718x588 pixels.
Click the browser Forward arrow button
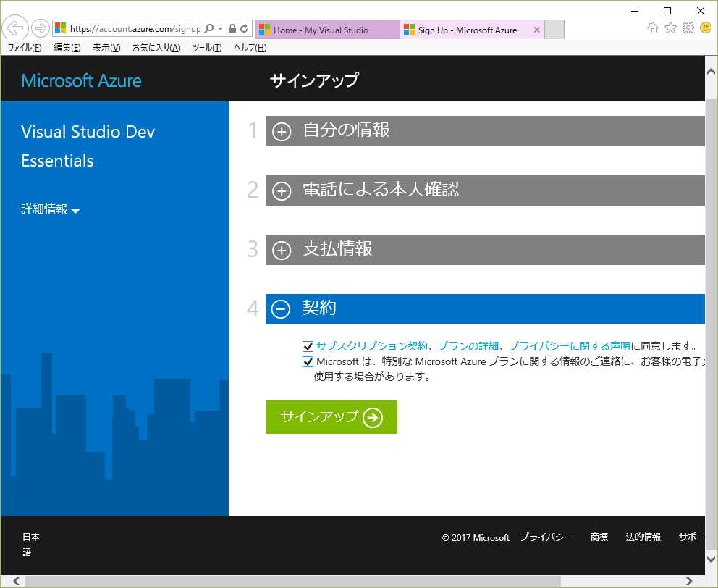click(41, 28)
